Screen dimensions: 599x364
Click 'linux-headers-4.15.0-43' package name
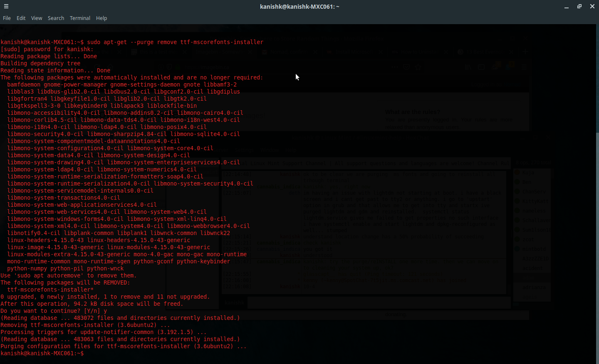(x=45, y=240)
